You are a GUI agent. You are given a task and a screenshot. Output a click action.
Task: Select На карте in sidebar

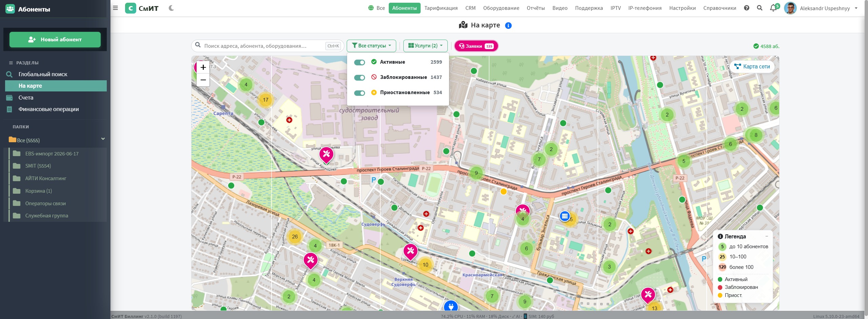[56, 86]
